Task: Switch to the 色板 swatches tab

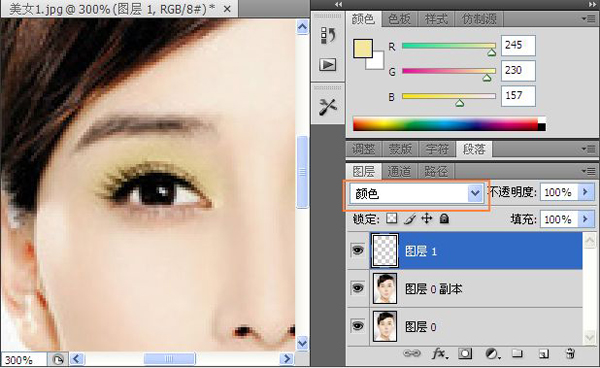Action: click(399, 19)
